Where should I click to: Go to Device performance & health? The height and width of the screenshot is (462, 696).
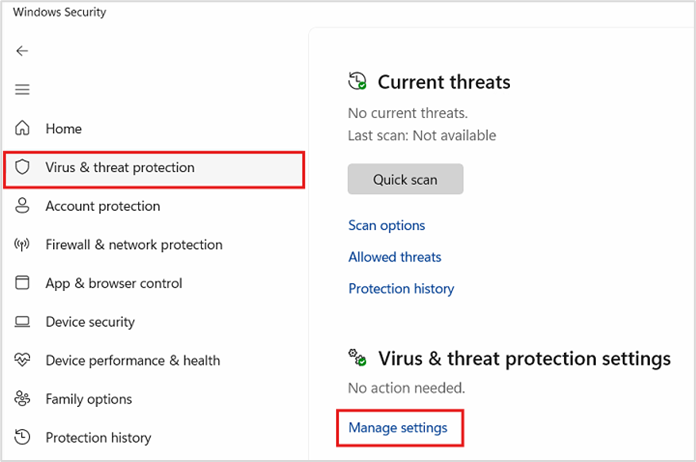coord(133,360)
